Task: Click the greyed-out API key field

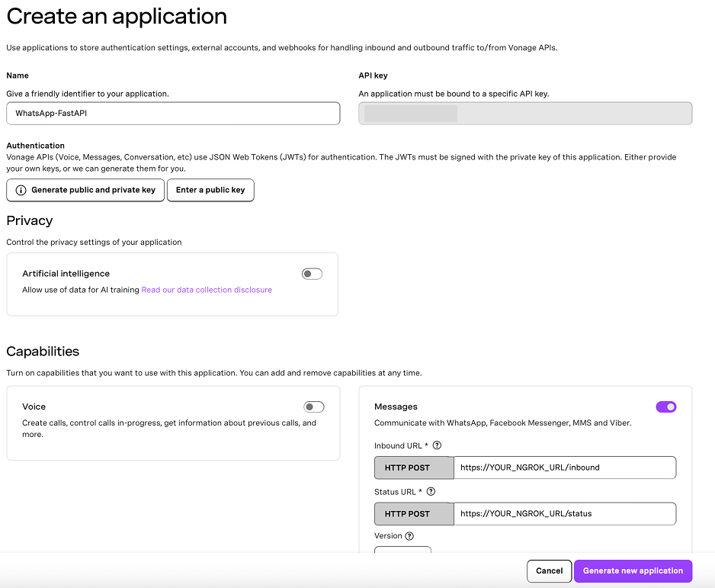Action: [525, 113]
